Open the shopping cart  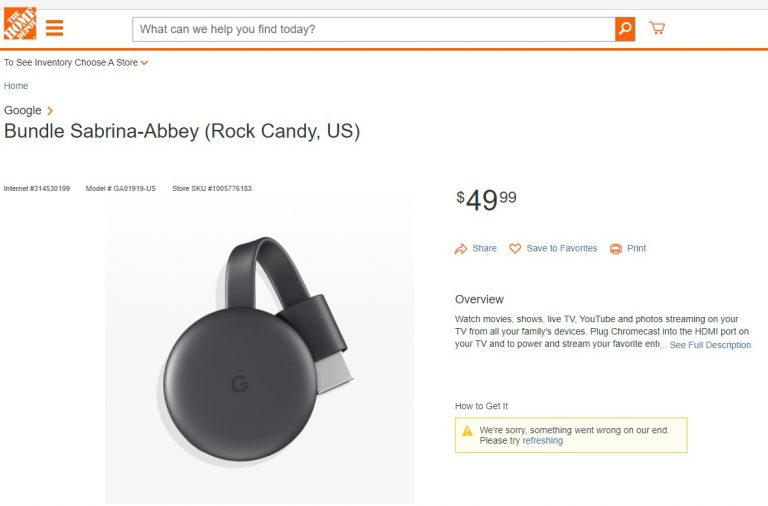(657, 28)
